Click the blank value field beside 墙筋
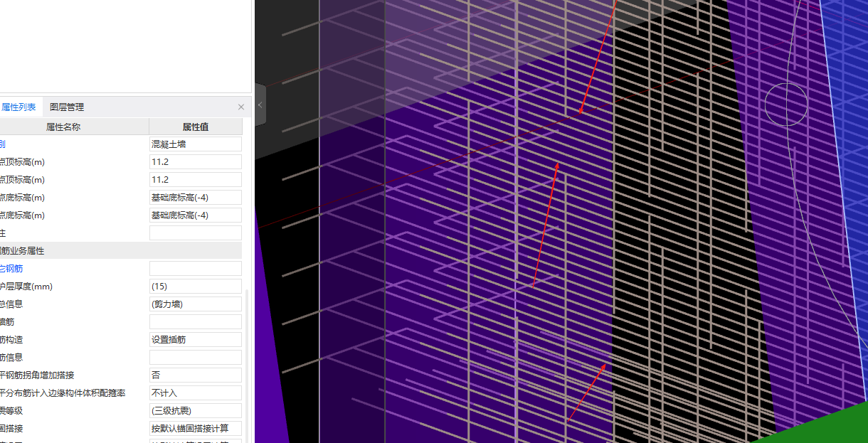The image size is (868, 443). coord(196,321)
